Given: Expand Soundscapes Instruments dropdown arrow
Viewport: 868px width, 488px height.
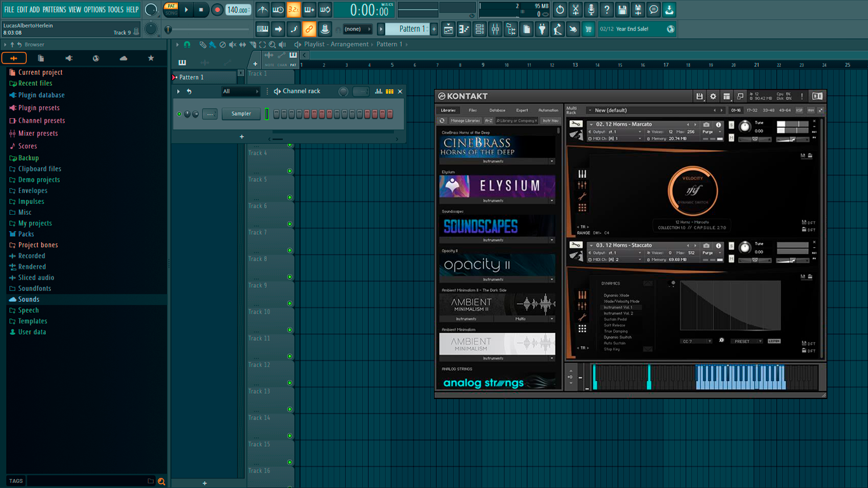Looking at the screenshot, I should tap(552, 240).
